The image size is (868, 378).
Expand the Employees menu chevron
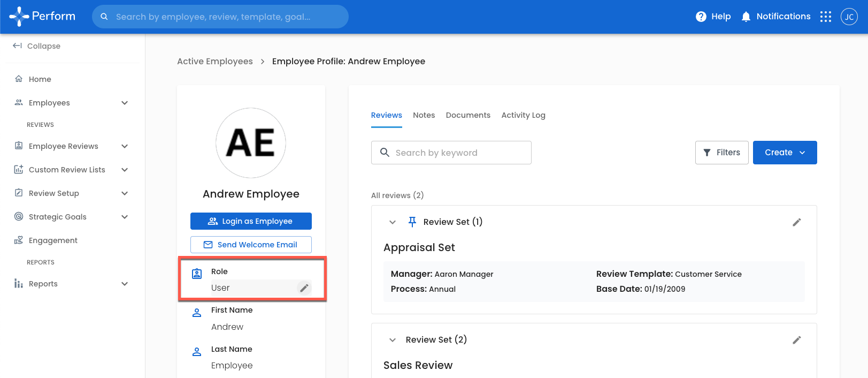[125, 103]
